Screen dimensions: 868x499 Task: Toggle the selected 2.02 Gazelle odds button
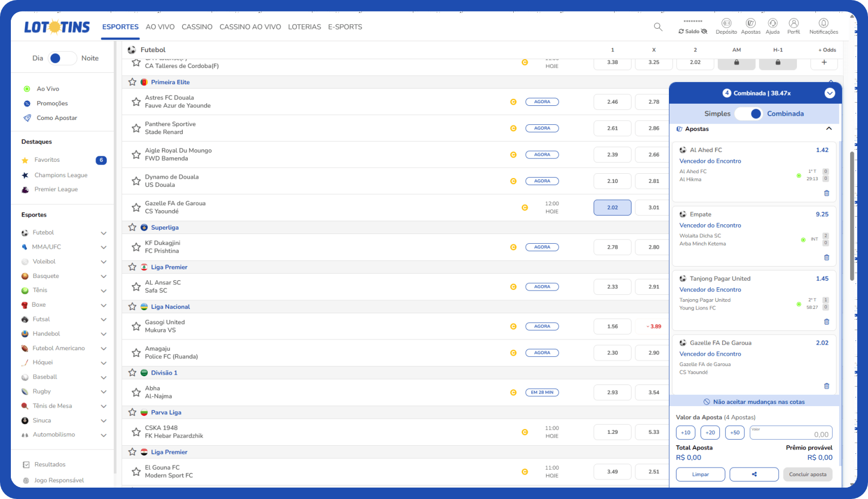click(612, 207)
